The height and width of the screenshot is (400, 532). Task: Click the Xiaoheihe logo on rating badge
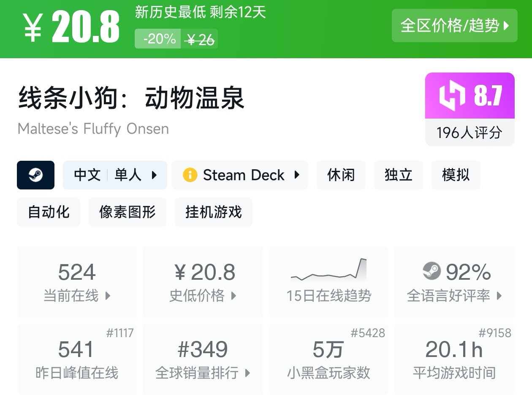pos(452,95)
